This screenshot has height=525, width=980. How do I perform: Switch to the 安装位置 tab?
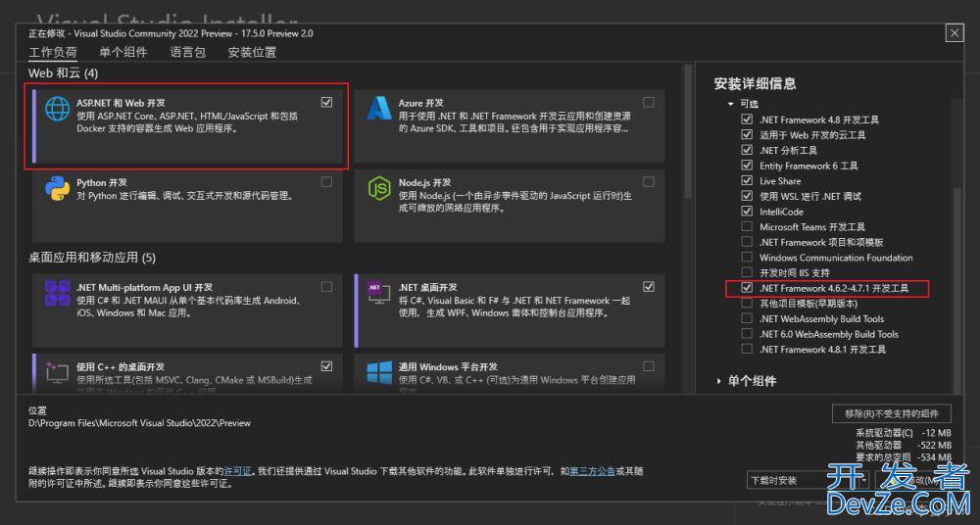pyautogui.click(x=252, y=53)
